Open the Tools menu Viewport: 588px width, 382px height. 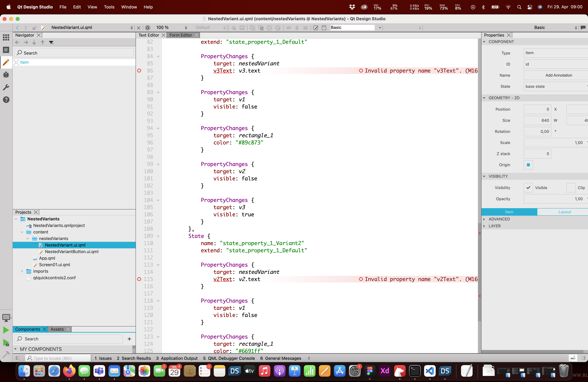click(x=109, y=7)
